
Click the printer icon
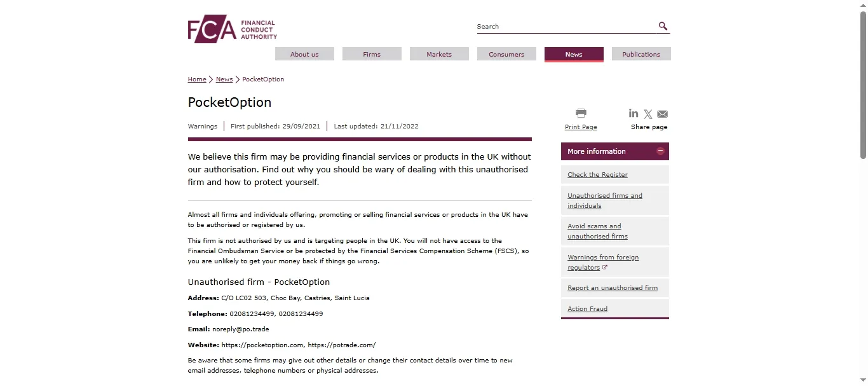point(581,113)
